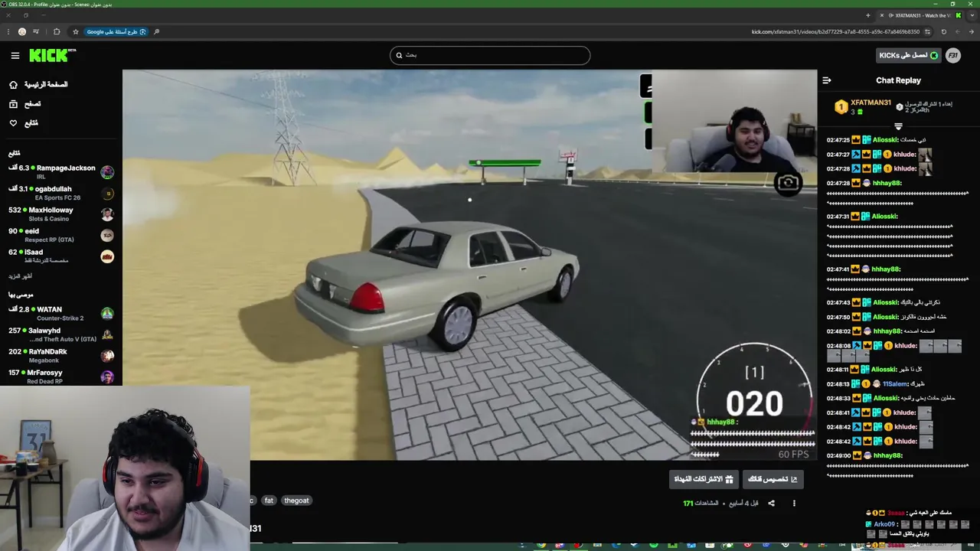Click 3alawyhd's avatar
Image resolution: width=980 pixels, height=551 pixels.
pos(107,334)
